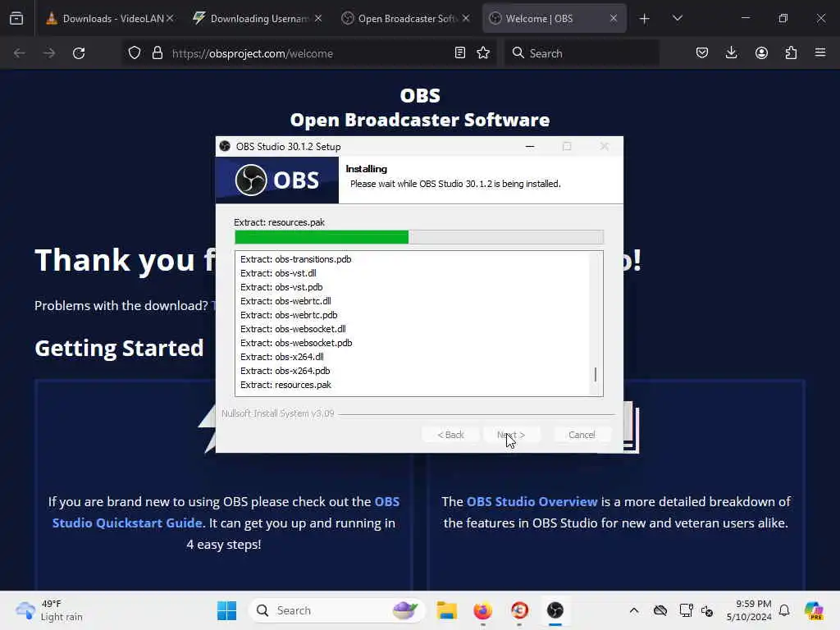
Task: Open the notification bell in tray
Action: pos(784,610)
